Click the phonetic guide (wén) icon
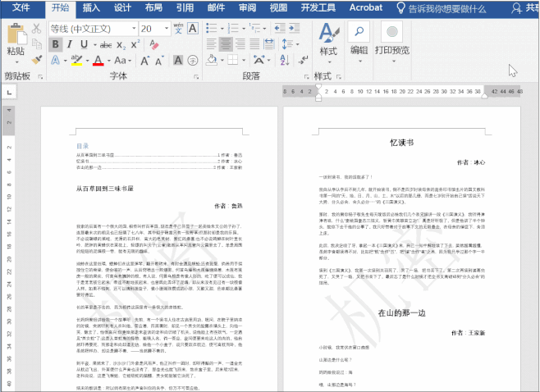The height and width of the screenshot is (392, 540). click(x=178, y=28)
